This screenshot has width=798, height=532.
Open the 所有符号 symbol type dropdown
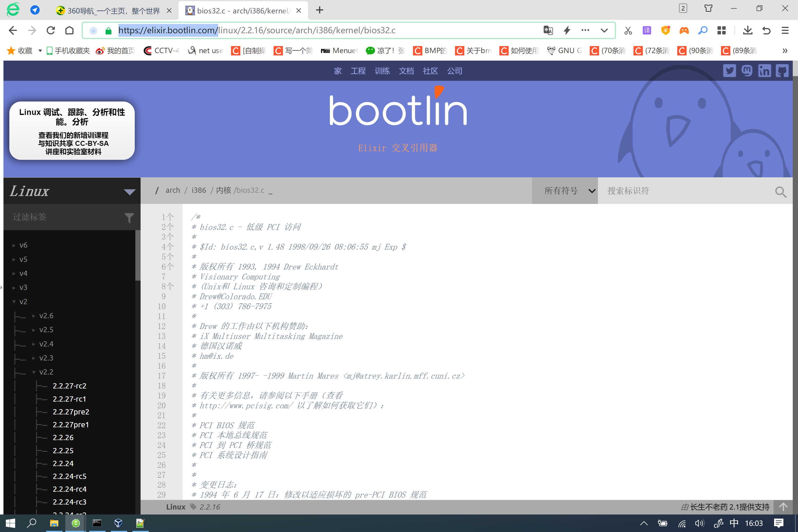(565, 191)
